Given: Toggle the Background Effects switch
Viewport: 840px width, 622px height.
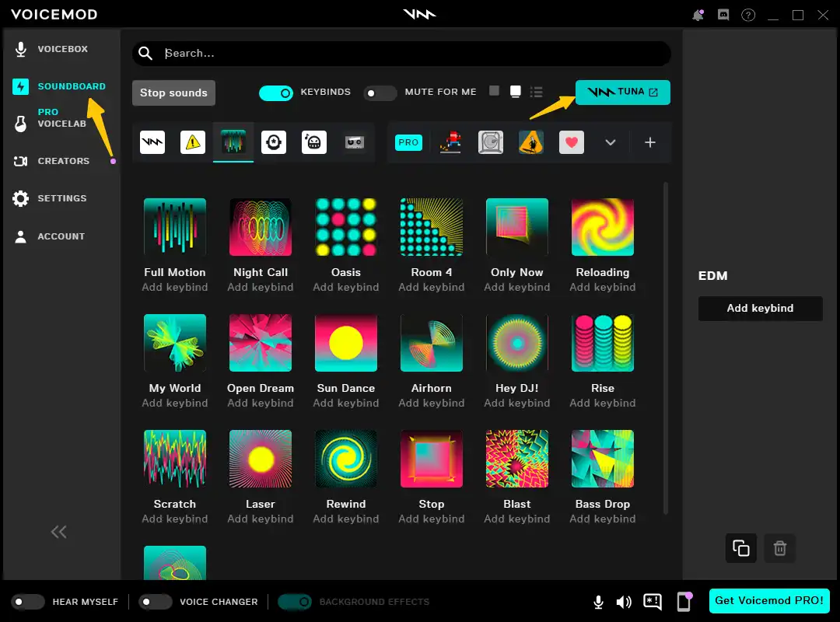Looking at the screenshot, I should (x=295, y=602).
